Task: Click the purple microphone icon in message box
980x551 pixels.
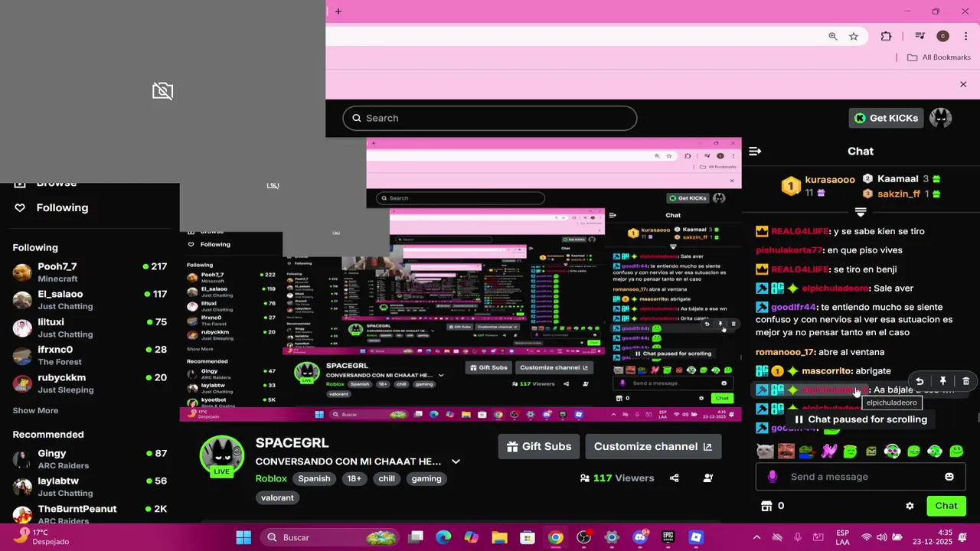Action: (x=773, y=477)
